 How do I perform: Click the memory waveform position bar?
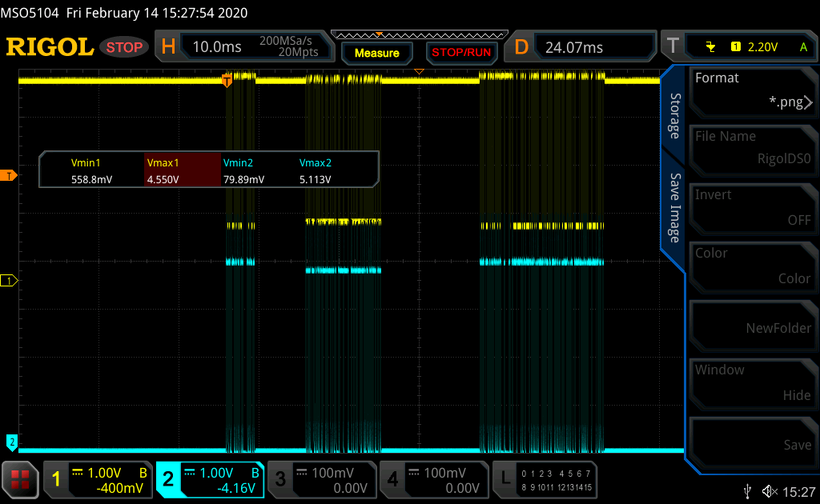click(x=420, y=35)
